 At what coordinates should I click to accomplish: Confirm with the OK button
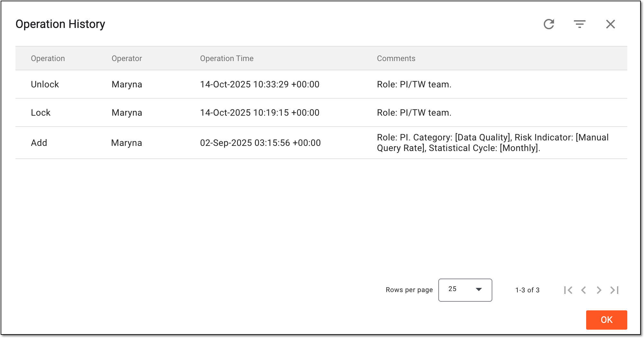(x=606, y=320)
